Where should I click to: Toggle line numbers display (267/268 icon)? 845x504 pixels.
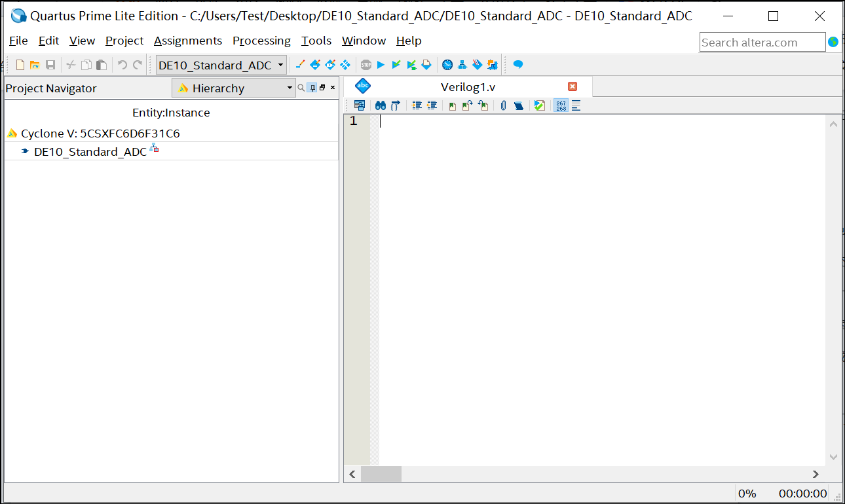(x=561, y=105)
